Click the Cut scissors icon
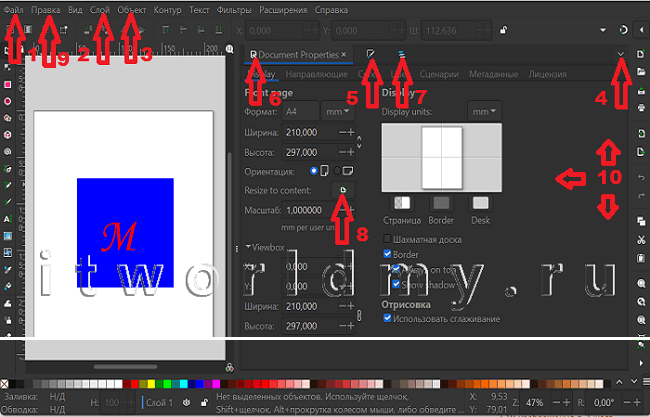 tap(641, 240)
